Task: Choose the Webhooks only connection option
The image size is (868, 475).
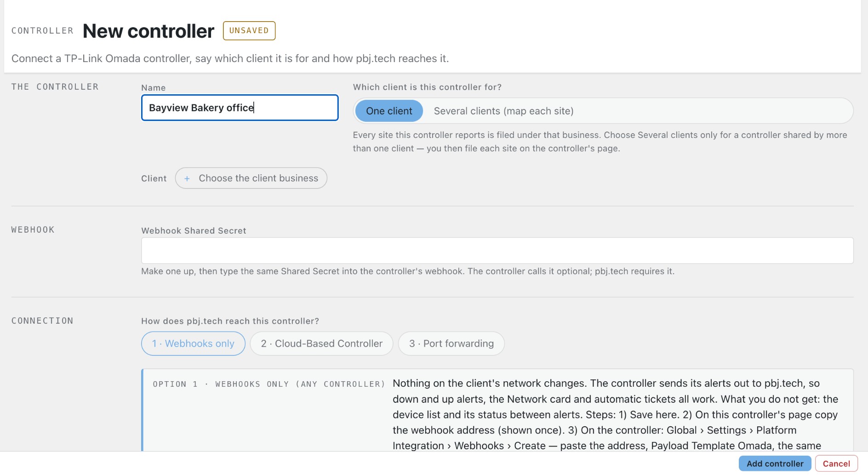Action: coord(193,343)
